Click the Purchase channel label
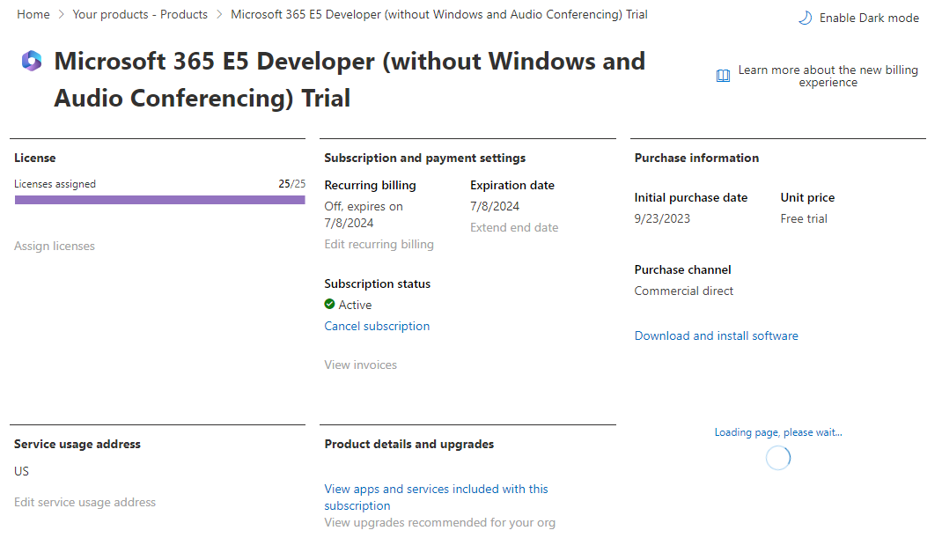The width and height of the screenshot is (942, 560). 682,269
